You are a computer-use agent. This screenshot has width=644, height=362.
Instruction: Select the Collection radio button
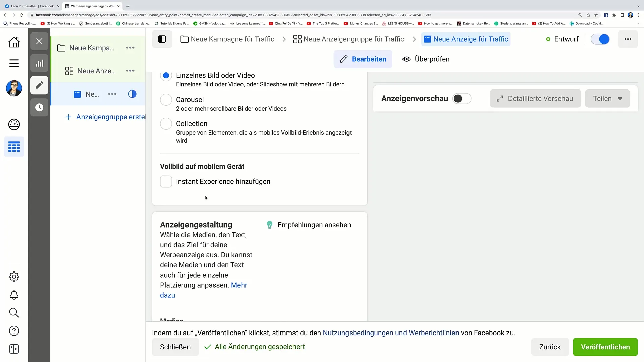(x=166, y=124)
